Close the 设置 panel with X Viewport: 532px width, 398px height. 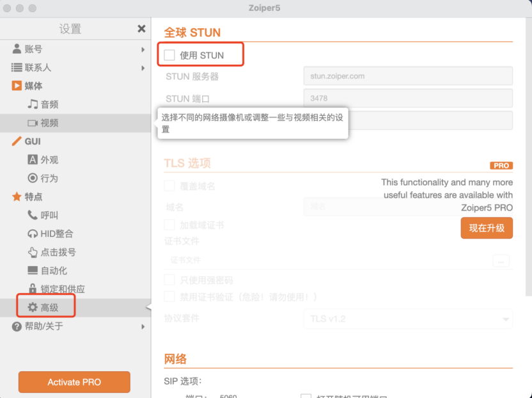(141, 29)
